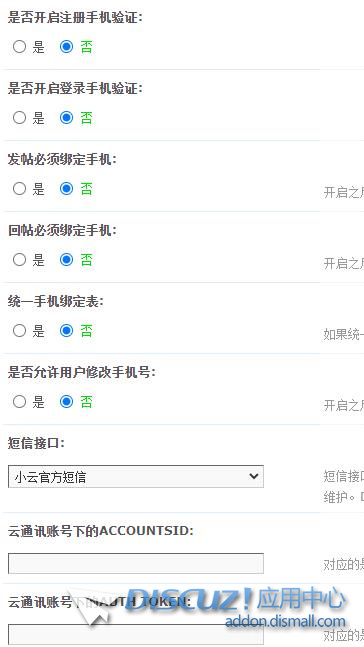The width and height of the screenshot is (364, 647).
Task: Select 是 for 是否开启注册手机验证
Action: point(19,47)
